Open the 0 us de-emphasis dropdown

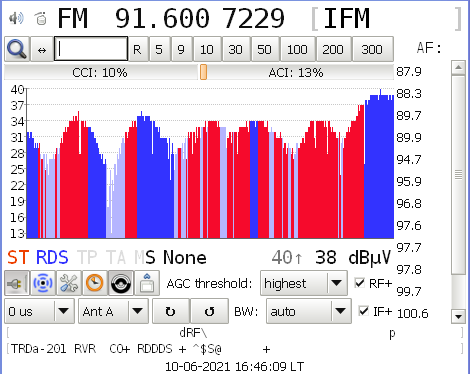pos(39,311)
